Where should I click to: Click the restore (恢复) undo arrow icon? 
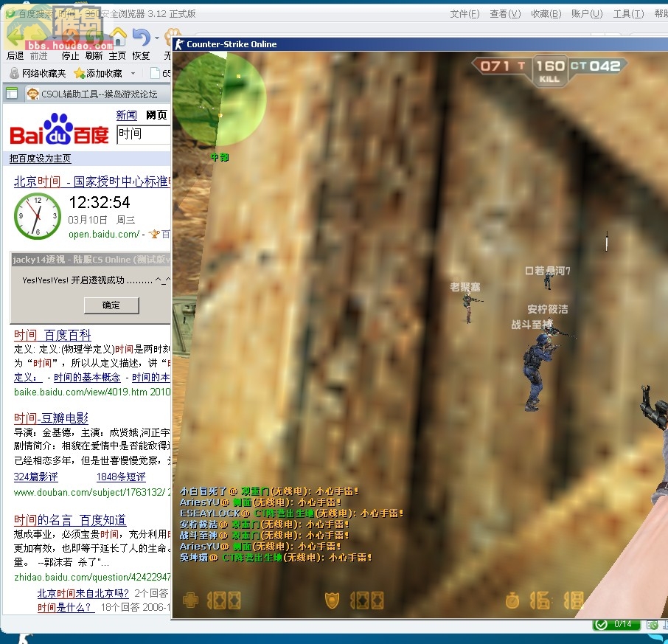click(142, 37)
